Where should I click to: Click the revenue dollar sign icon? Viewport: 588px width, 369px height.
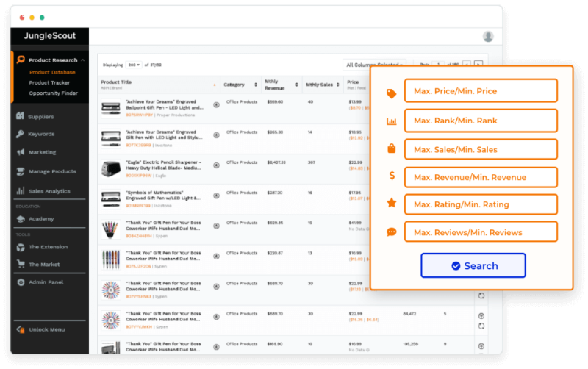[392, 175]
